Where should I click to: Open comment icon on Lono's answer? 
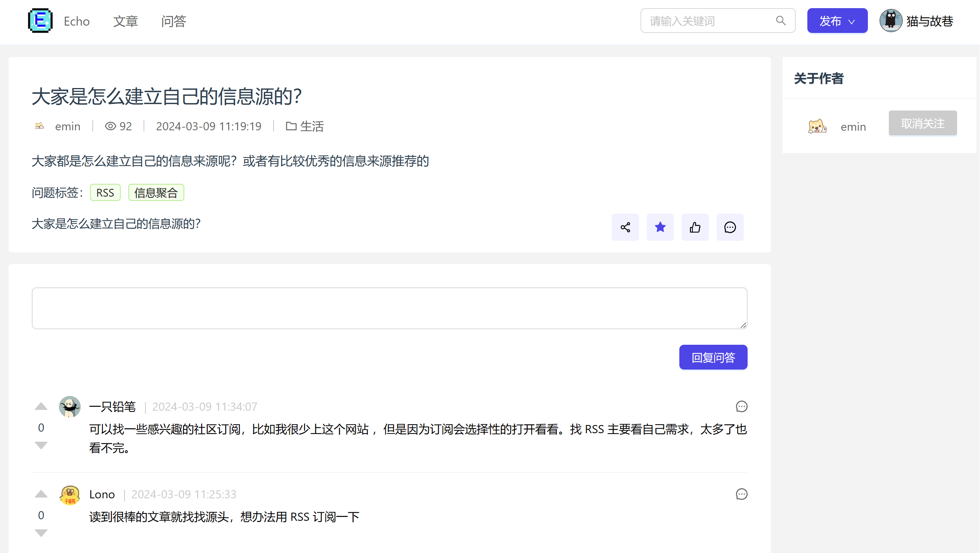coord(741,494)
